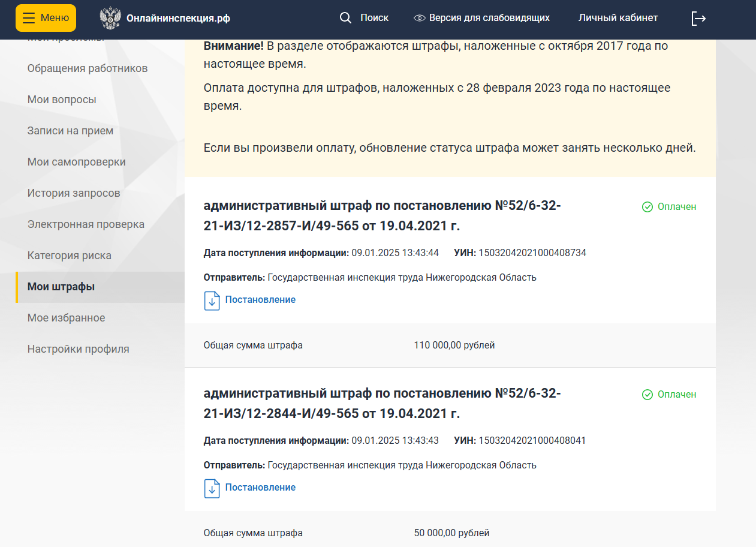Screen dimensions: 756x547
Task: Download document icon for fine 2844
Action: point(212,488)
